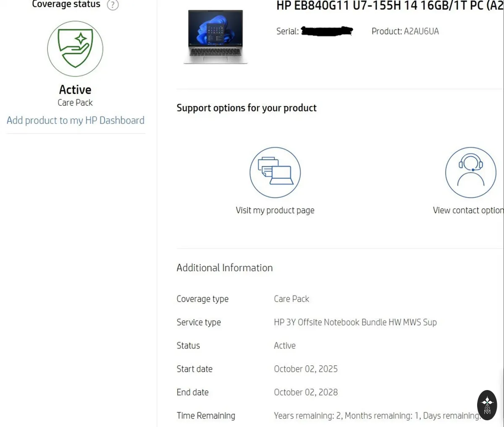This screenshot has width=504, height=427.
Task: Select the Serial label text
Action: point(287,31)
